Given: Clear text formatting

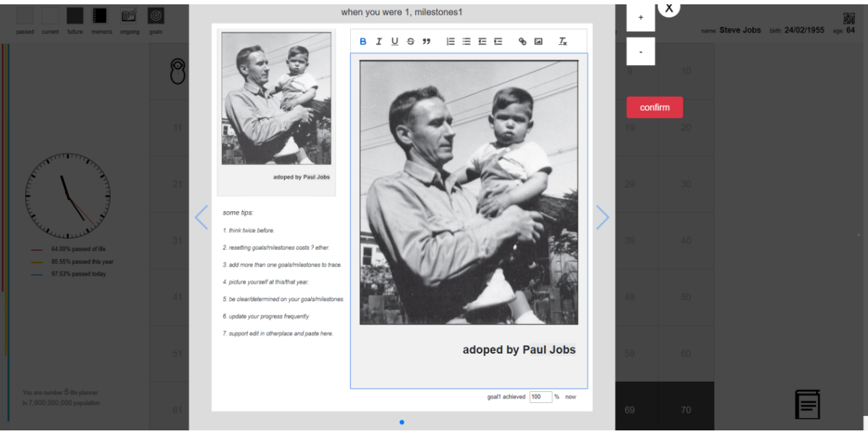Looking at the screenshot, I should point(563,41).
